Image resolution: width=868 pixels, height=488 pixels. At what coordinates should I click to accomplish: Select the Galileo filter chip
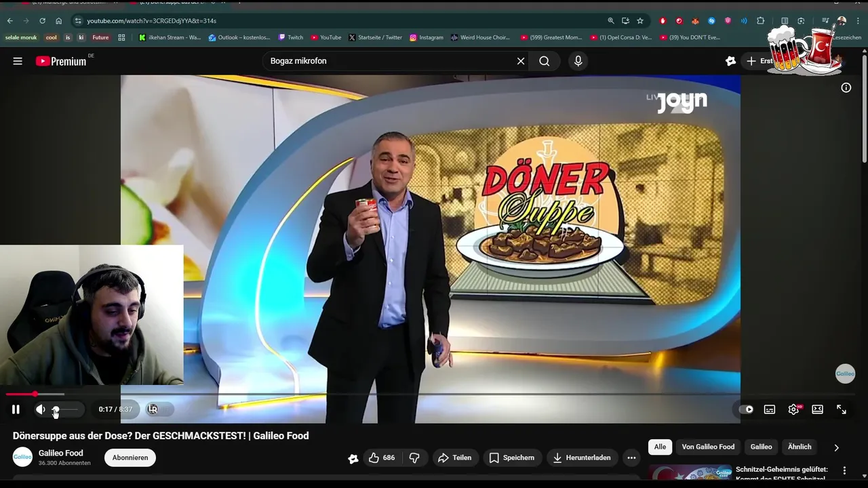tap(761, 447)
